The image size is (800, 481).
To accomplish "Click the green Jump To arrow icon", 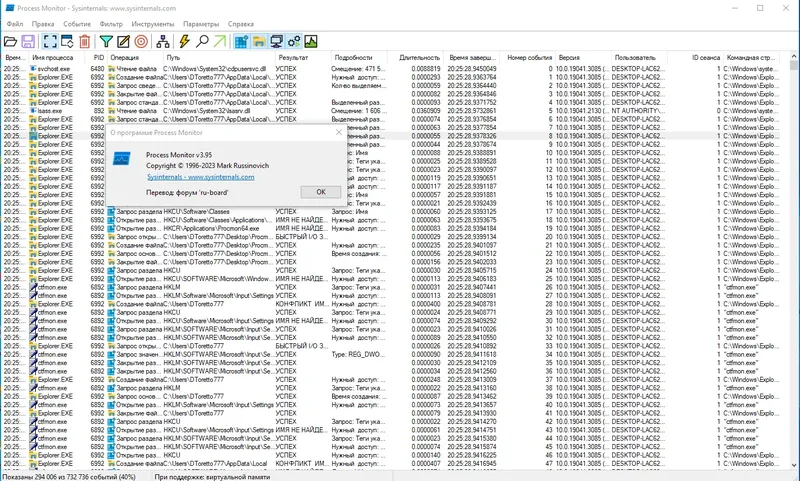I will (x=219, y=41).
